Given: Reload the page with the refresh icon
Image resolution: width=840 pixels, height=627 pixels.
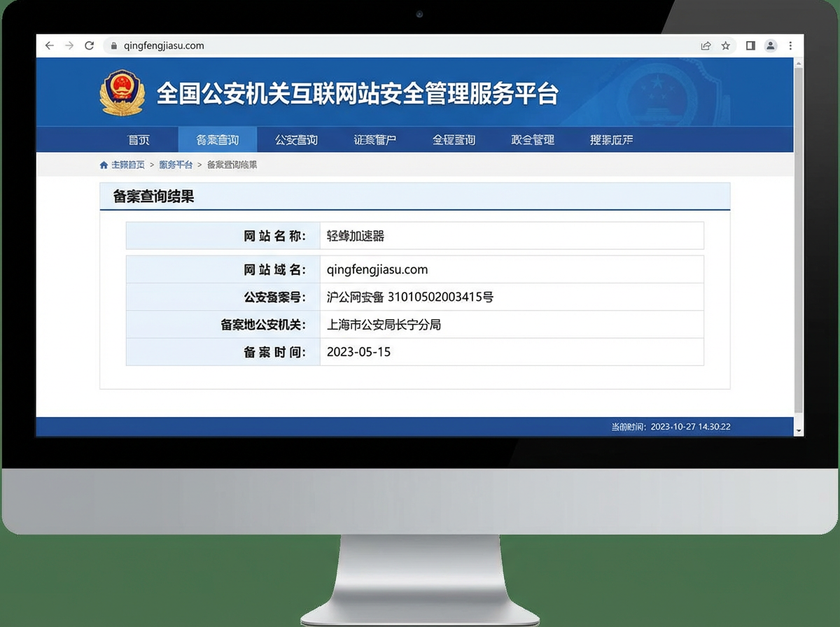Looking at the screenshot, I should pyautogui.click(x=88, y=45).
